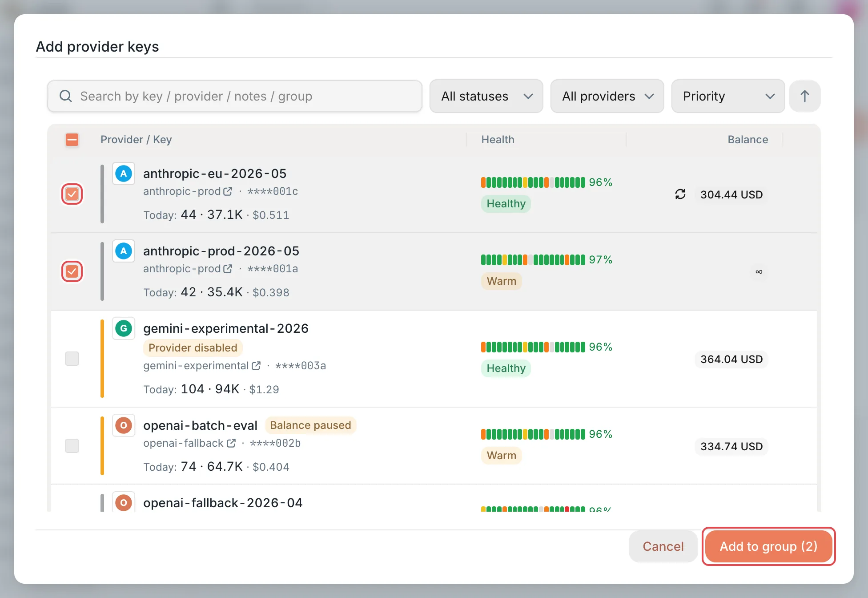Check openai-batch-eval row checkbox
This screenshot has height=598, width=868.
(x=72, y=446)
